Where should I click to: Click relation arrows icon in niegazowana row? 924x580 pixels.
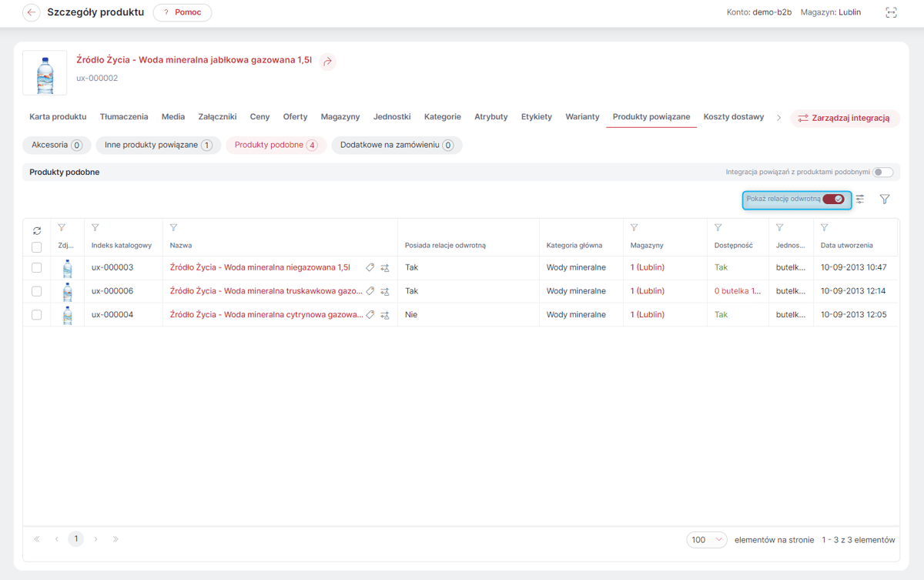pyautogui.click(x=385, y=268)
